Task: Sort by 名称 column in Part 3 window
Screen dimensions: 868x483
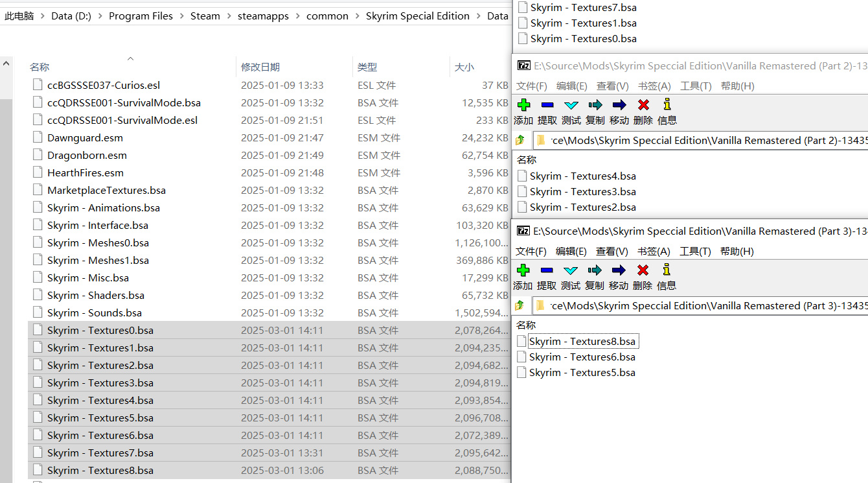Action: [x=526, y=325]
